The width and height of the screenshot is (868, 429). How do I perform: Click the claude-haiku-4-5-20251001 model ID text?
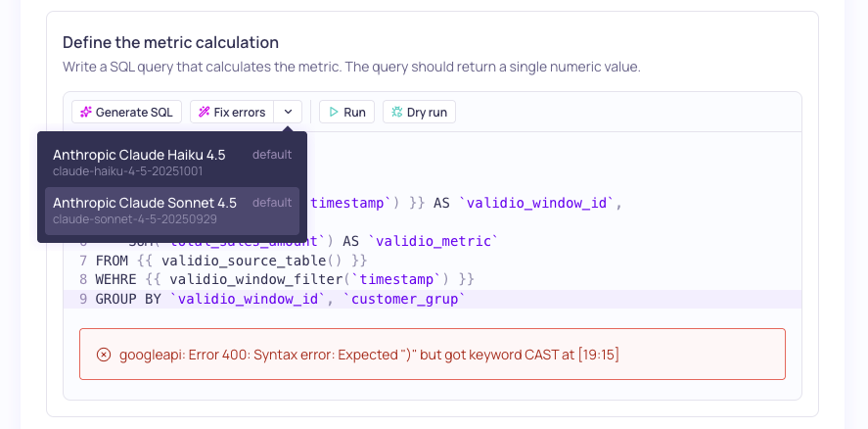click(x=128, y=170)
